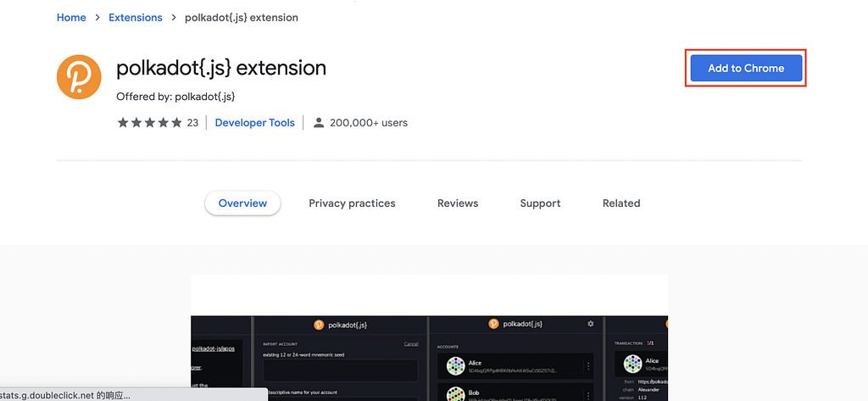The image size is (868, 401).
Task: Select the Overview tab
Action: [242, 203]
